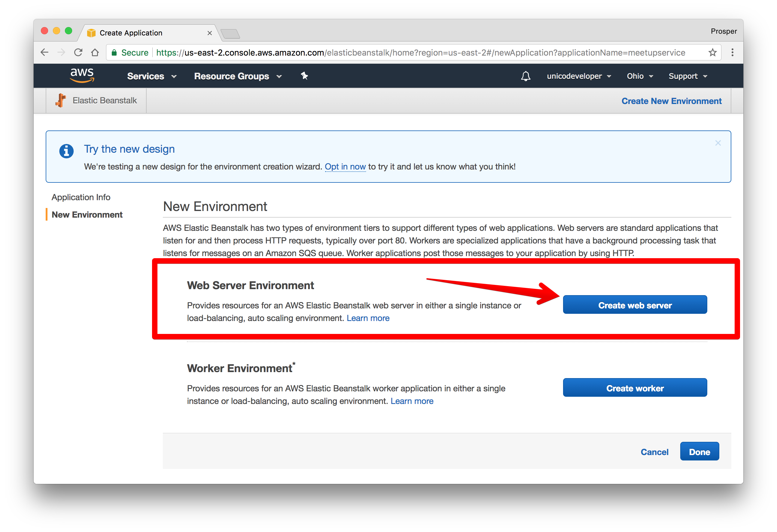Click the pin shortcut icon in navbar
The image size is (777, 532).
[304, 76]
